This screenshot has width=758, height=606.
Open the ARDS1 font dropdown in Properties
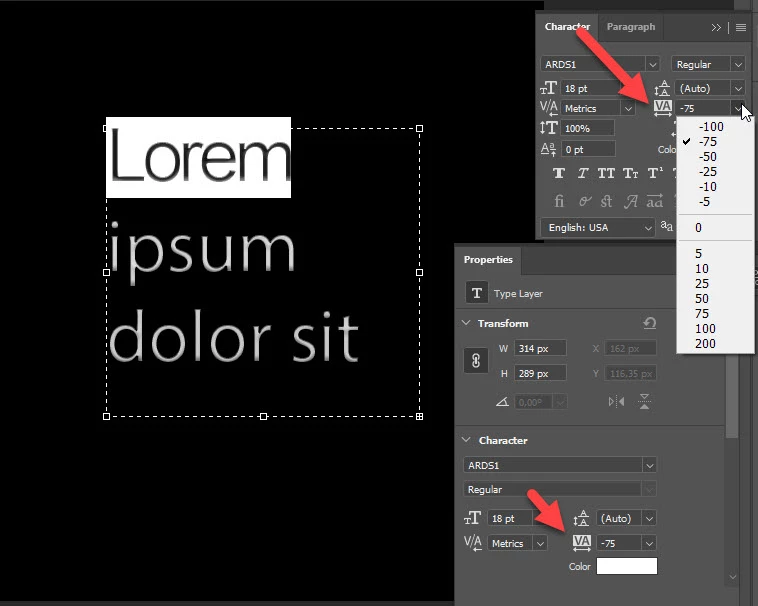pos(649,465)
